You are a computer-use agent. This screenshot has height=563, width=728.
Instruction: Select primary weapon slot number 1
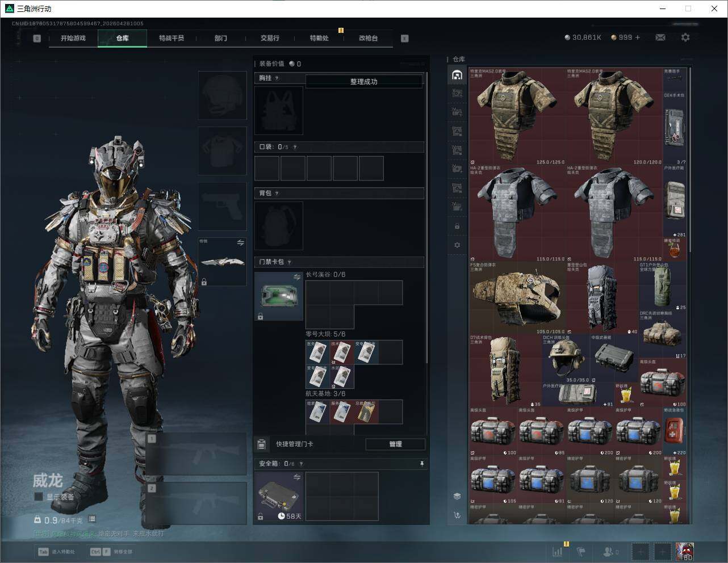point(196,453)
